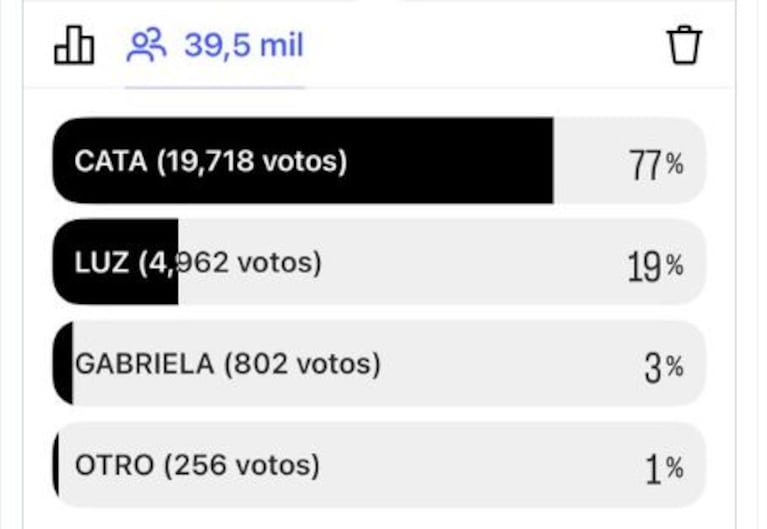Screen dimensions: 767x529
Task: Click the voters people icon
Action: [x=146, y=45]
